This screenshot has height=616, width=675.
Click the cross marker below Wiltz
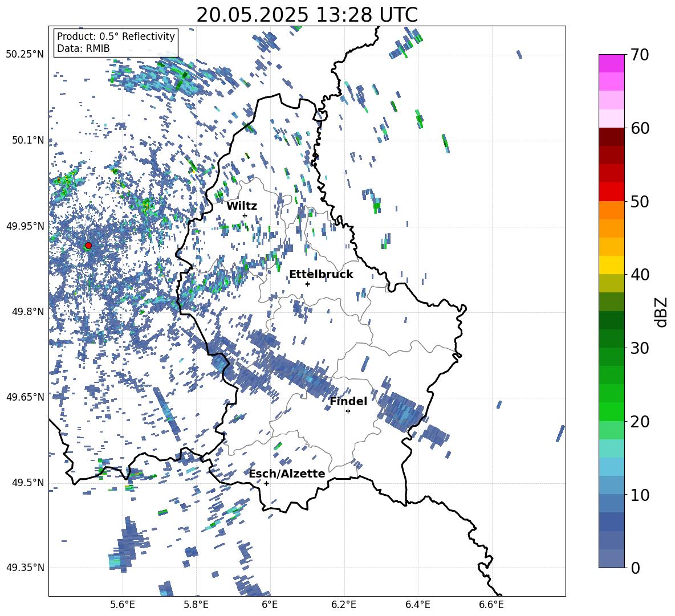[245, 215]
